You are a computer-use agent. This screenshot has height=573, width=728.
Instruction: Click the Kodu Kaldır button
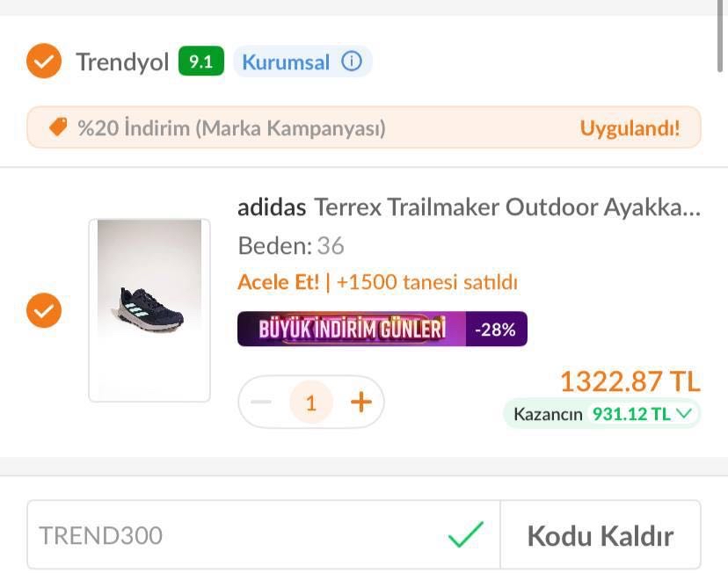pyautogui.click(x=600, y=535)
